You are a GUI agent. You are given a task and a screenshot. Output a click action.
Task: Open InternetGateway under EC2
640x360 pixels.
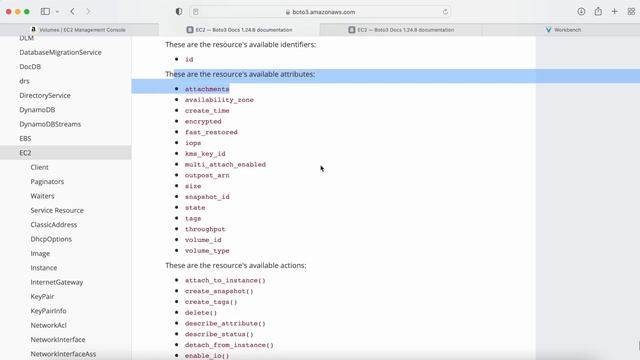pos(57,282)
